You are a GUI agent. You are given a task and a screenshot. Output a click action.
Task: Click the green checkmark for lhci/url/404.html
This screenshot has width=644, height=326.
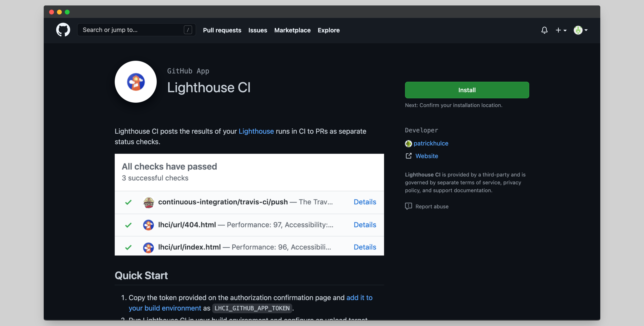128,225
